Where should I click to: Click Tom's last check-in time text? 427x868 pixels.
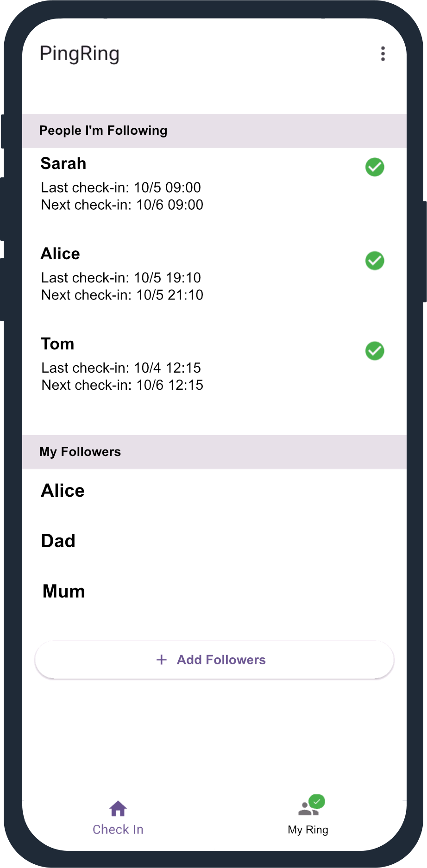point(121,368)
